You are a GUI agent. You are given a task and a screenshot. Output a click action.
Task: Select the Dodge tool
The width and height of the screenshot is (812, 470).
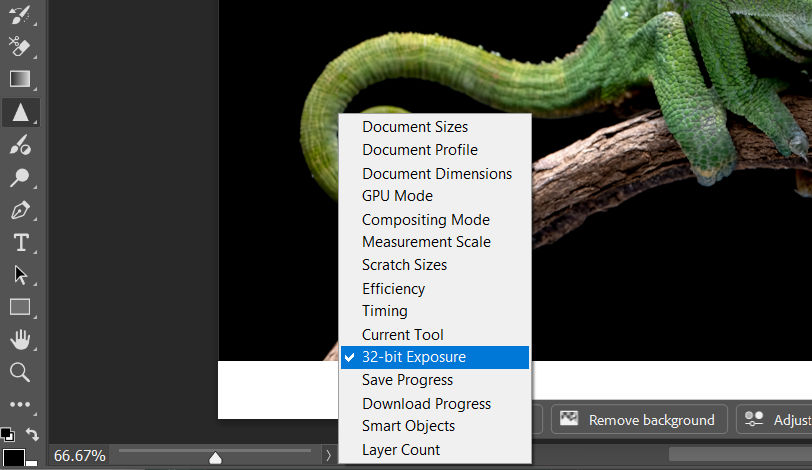[x=20, y=178]
